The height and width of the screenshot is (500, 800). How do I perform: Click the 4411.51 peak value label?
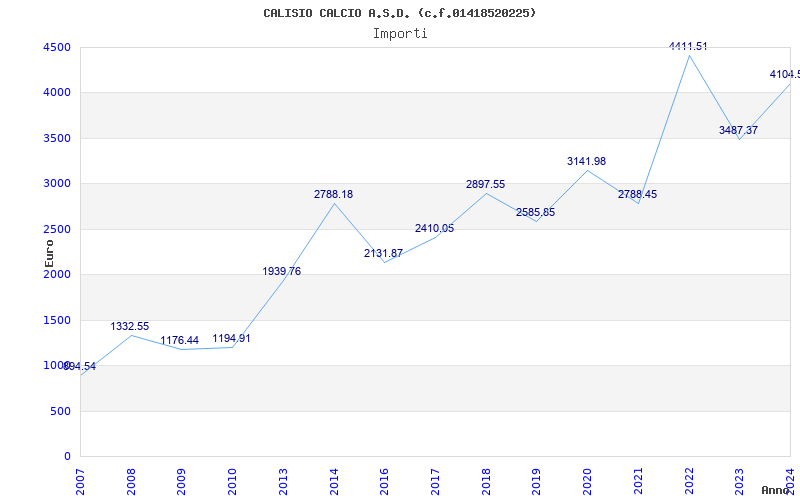[x=688, y=46]
